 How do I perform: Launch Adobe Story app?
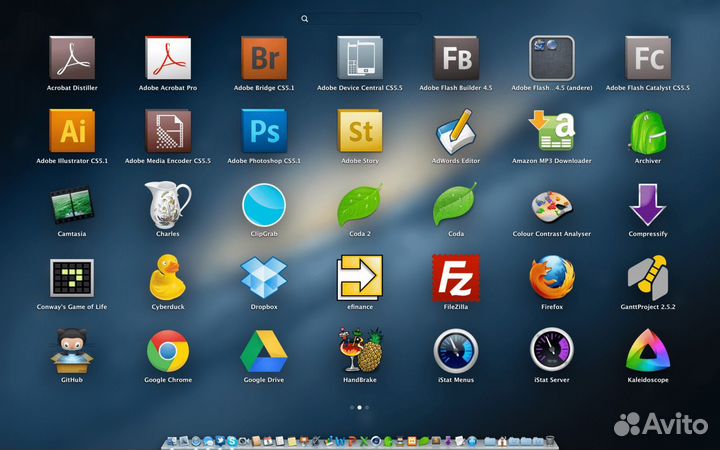tap(360, 131)
